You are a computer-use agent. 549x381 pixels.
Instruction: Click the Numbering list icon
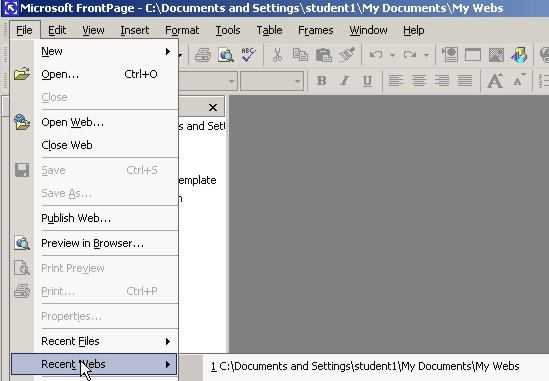pos(543,81)
